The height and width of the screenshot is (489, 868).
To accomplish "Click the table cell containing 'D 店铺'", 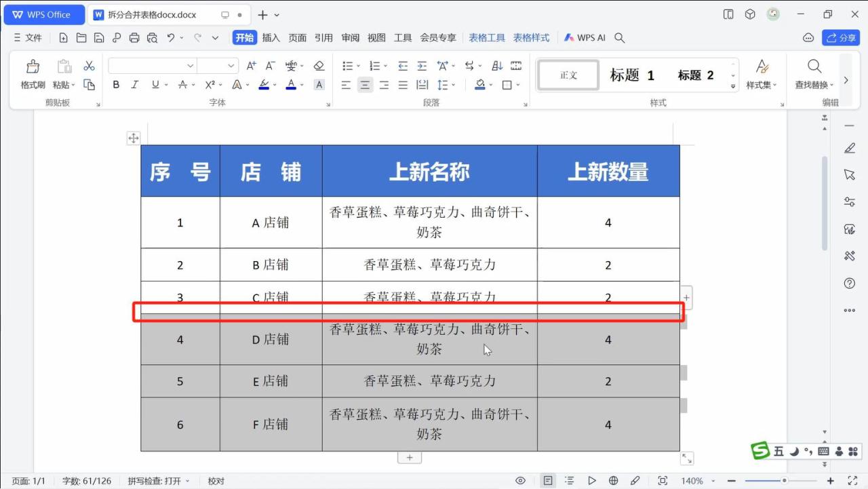I will (x=271, y=339).
